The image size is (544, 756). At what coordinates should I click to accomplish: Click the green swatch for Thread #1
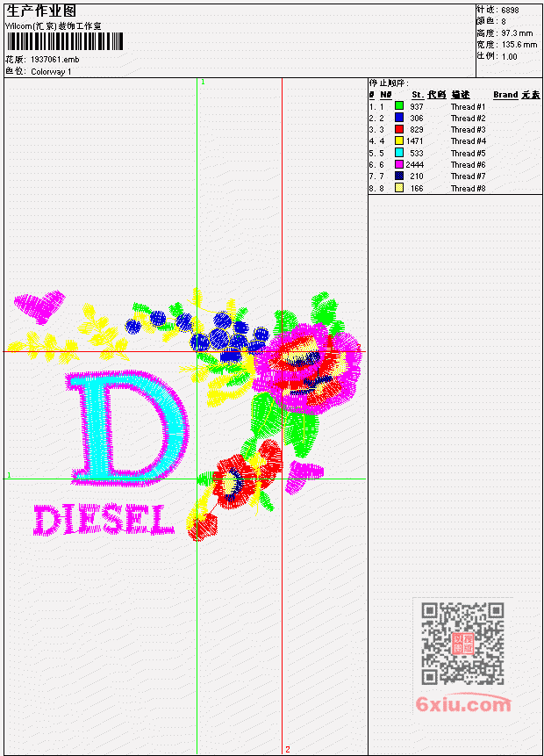[x=399, y=105]
